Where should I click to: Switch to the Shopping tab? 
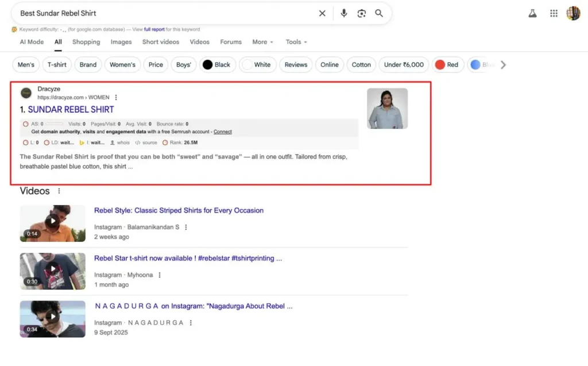(x=86, y=42)
